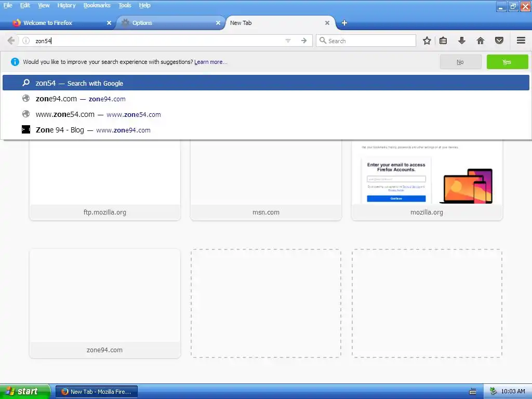Select the New Tab tab
532x399 pixels.
pos(280,23)
